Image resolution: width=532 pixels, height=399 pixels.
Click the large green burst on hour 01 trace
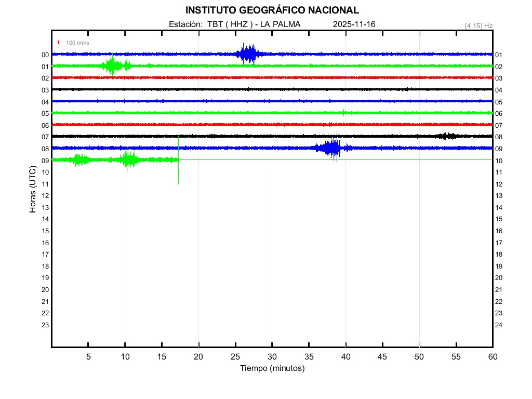point(112,66)
